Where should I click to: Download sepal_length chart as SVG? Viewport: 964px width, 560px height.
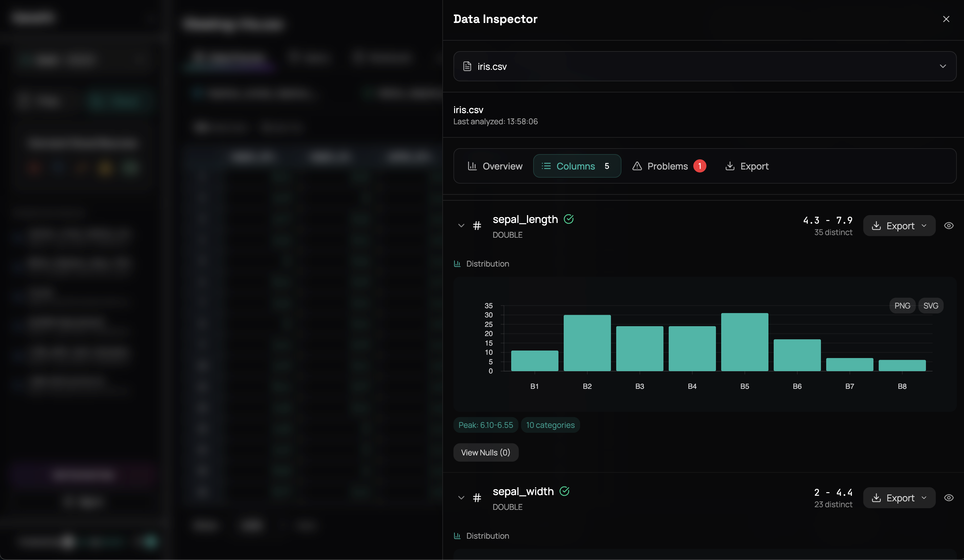[x=930, y=306]
